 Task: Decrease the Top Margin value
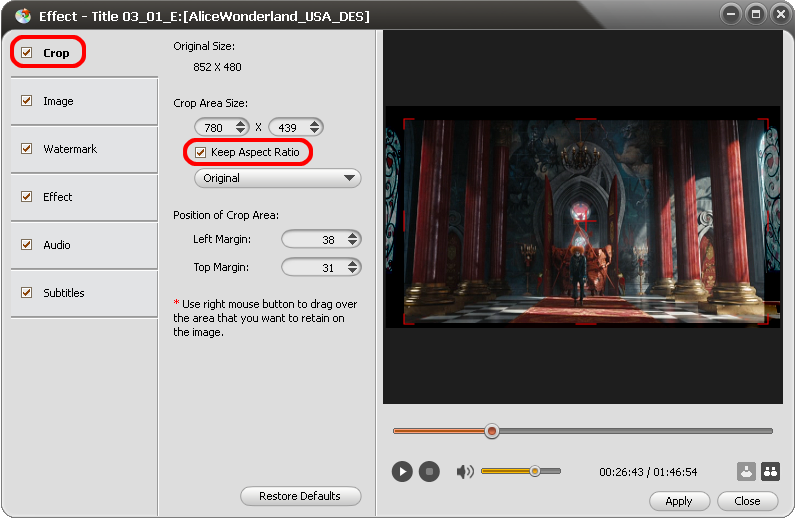pyautogui.click(x=353, y=271)
